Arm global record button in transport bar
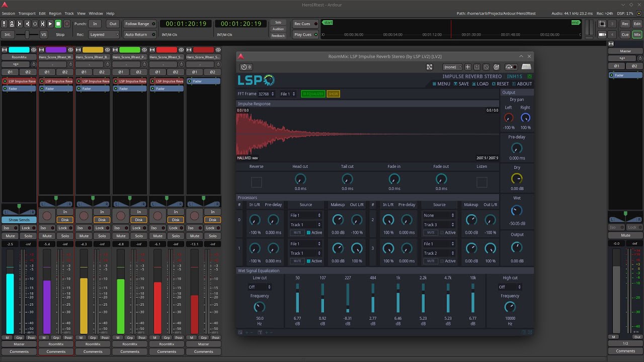The width and height of the screenshot is (644, 362). [x=66, y=24]
